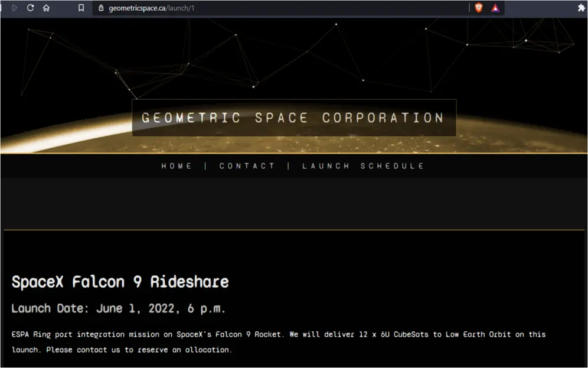
Task: Click the Geometric Space Corporation banner title
Action: (293, 118)
